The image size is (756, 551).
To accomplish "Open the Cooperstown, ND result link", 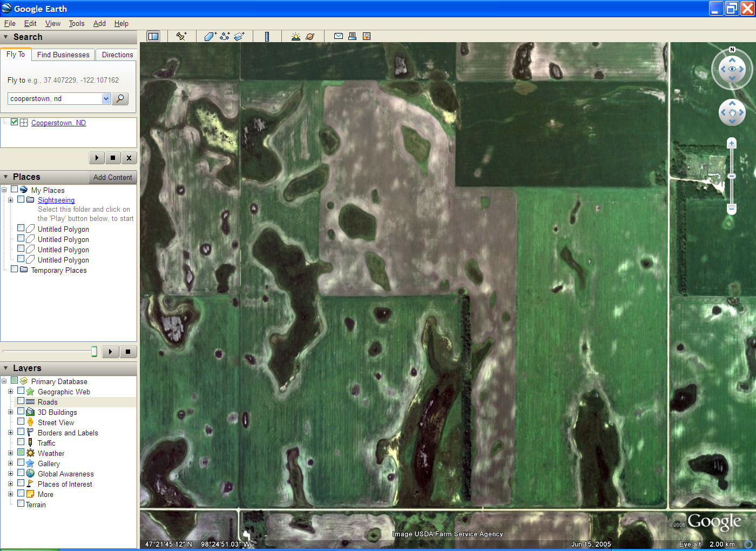I will (x=58, y=123).
